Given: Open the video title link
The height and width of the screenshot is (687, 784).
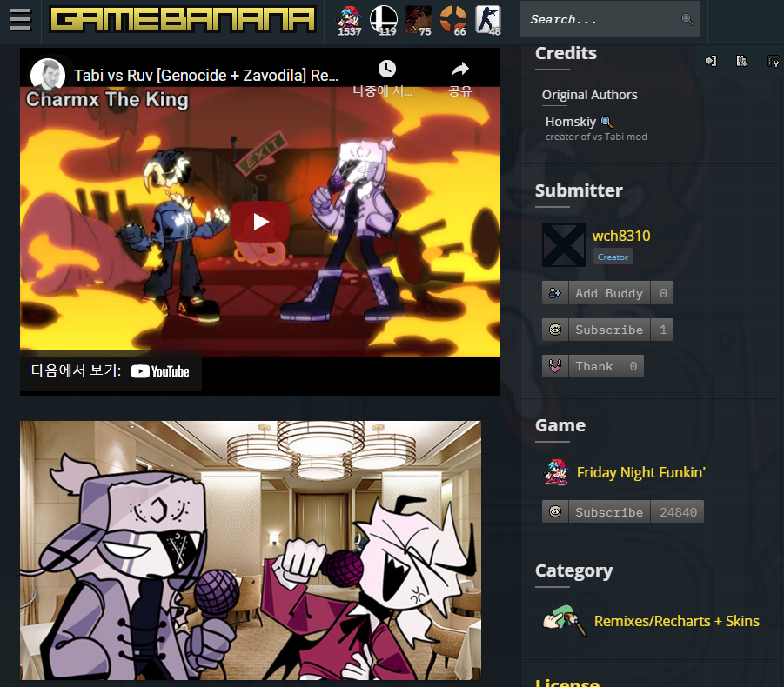Looking at the screenshot, I should 206,75.
